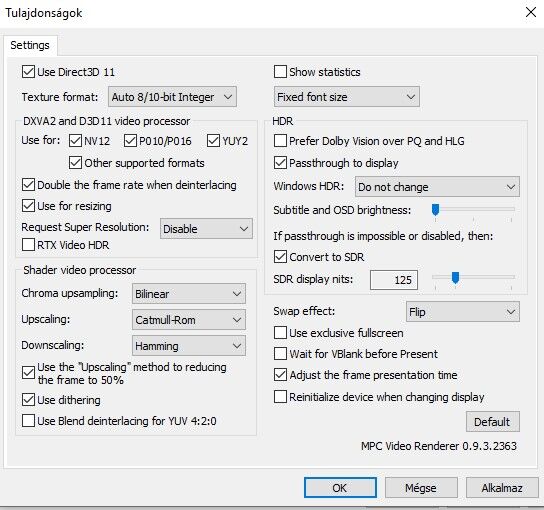Open the Texture format dropdown
The height and width of the screenshot is (510, 544).
tap(172, 97)
